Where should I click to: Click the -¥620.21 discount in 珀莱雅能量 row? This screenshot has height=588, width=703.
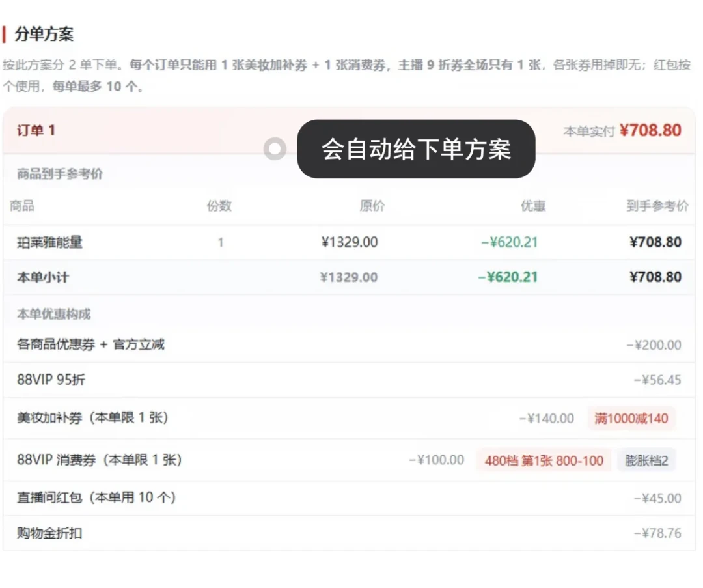(x=509, y=243)
